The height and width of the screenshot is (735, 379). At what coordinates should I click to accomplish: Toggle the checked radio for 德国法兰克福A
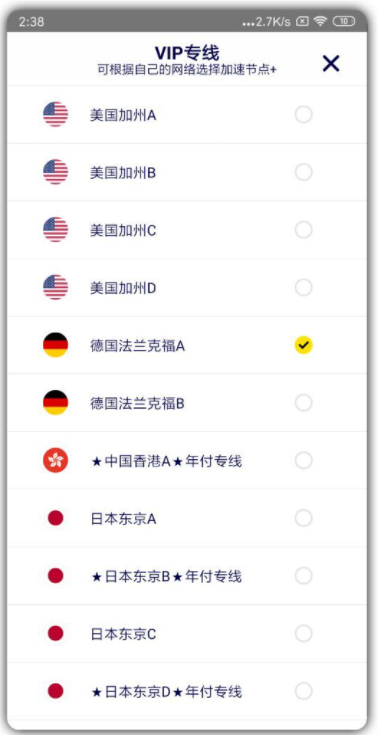point(304,345)
